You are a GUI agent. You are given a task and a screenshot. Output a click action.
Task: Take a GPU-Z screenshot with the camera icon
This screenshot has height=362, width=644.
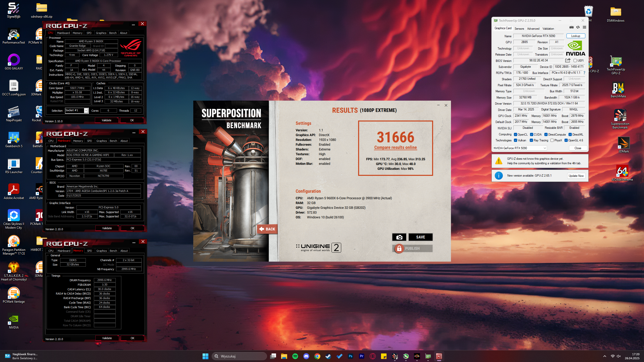click(x=571, y=27)
